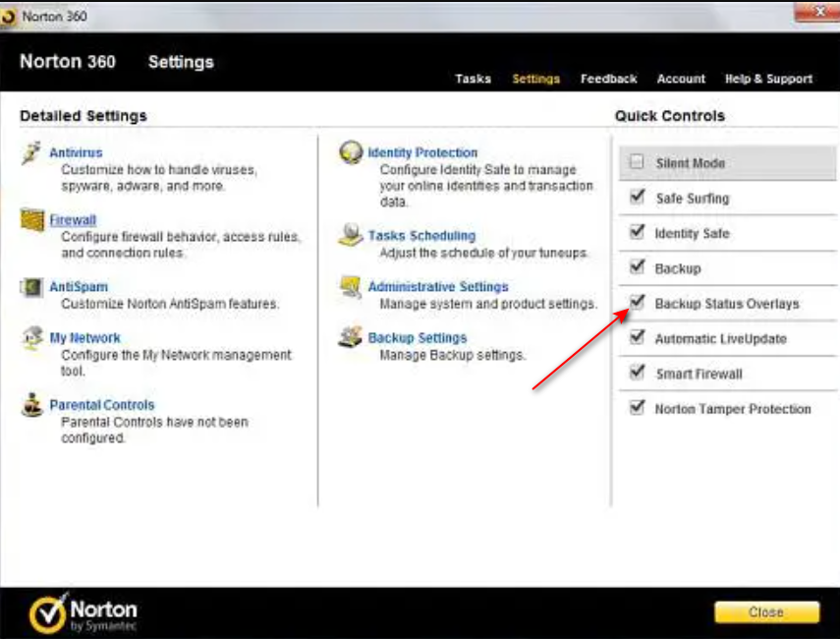
Task: Select the Settings tab
Action: (535, 79)
